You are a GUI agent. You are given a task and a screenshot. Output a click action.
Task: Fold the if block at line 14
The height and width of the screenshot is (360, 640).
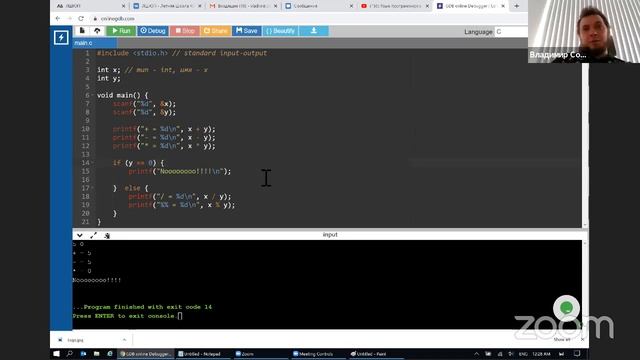(x=93, y=163)
